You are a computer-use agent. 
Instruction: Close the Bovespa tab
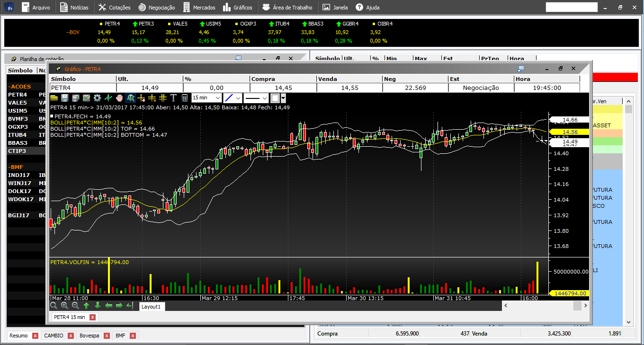[107, 336]
